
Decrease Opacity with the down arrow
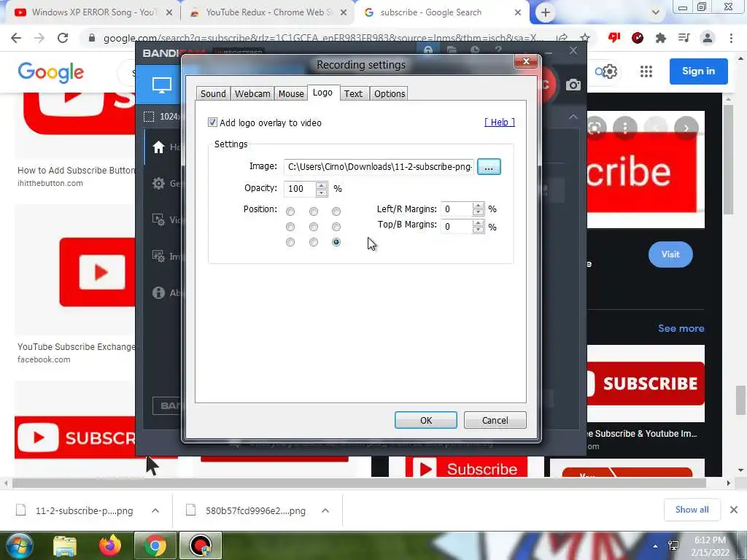[322, 192]
